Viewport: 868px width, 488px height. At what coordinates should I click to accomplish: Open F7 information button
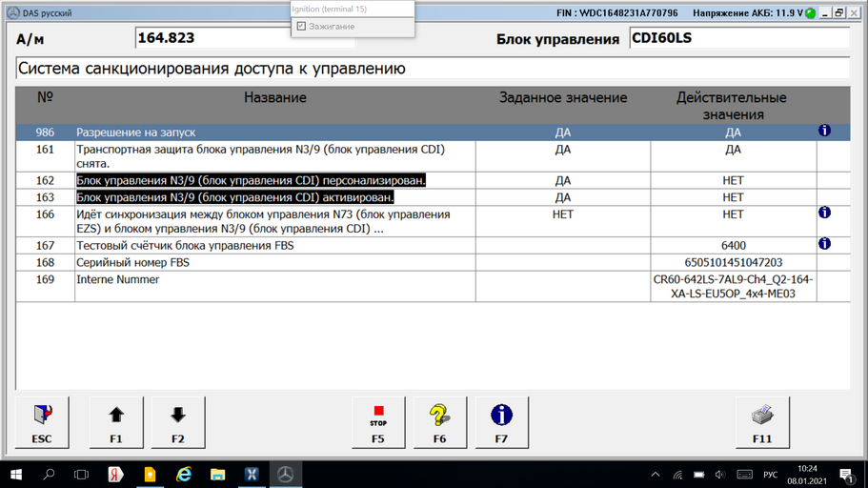(x=501, y=422)
